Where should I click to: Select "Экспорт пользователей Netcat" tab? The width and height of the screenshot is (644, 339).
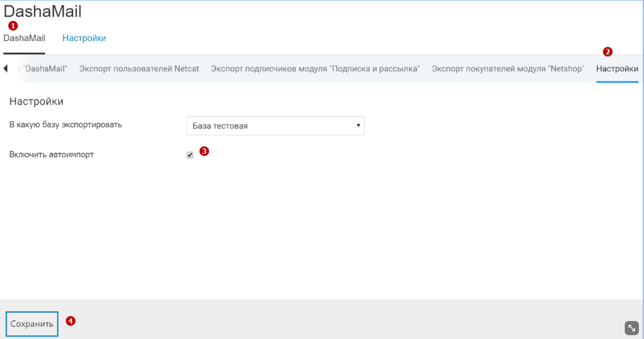click(x=139, y=69)
